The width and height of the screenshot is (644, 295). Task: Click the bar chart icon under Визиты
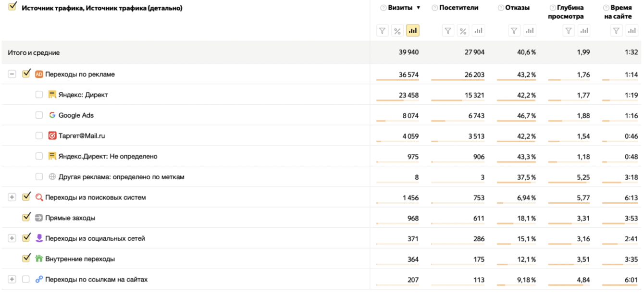[412, 31]
